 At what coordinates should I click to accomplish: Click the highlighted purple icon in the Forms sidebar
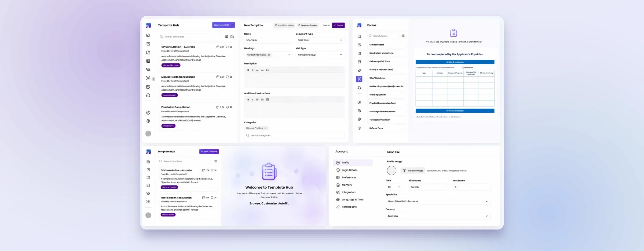pos(359,79)
